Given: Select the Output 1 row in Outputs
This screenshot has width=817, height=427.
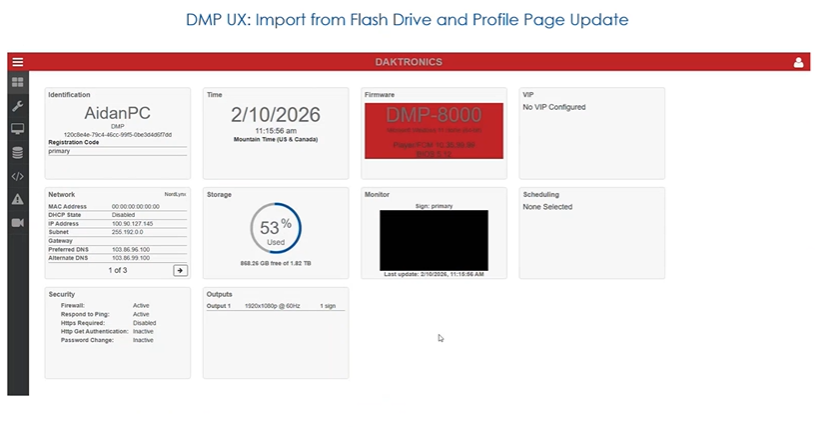Looking at the screenshot, I should [x=276, y=306].
